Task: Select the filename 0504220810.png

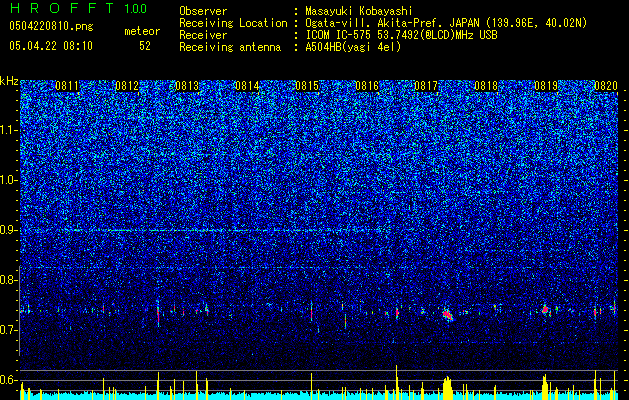Action: point(51,26)
